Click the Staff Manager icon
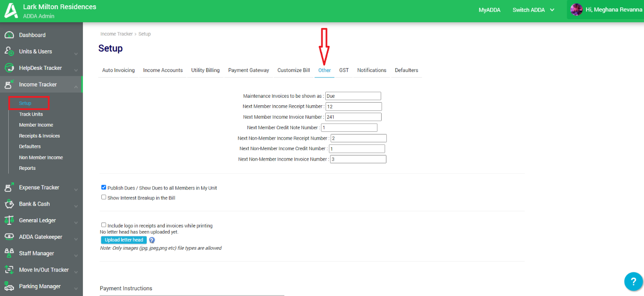 (x=9, y=253)
